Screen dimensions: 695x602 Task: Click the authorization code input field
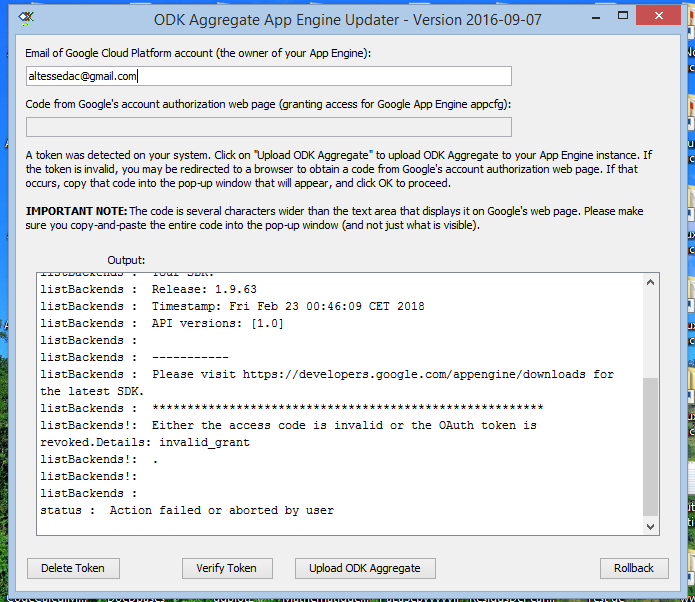coord(269,127)
